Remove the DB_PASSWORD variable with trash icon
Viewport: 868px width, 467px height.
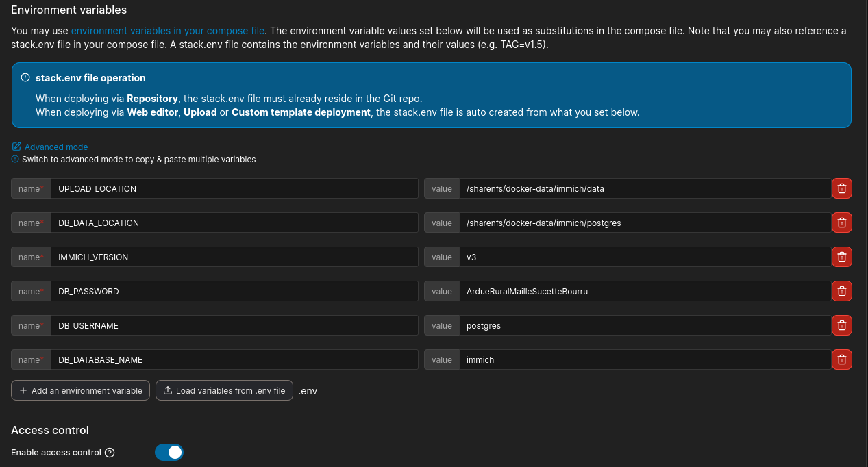coord(842,291)
